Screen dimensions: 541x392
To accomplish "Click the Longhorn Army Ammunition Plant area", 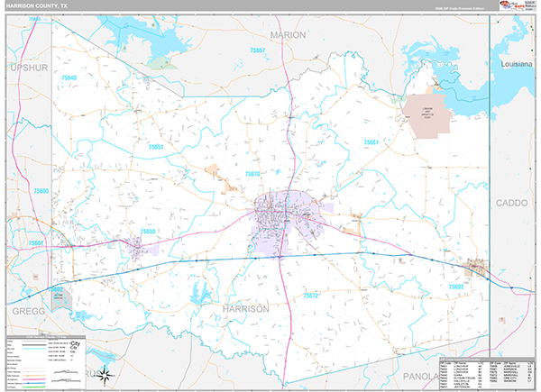I will pos(427,116).
